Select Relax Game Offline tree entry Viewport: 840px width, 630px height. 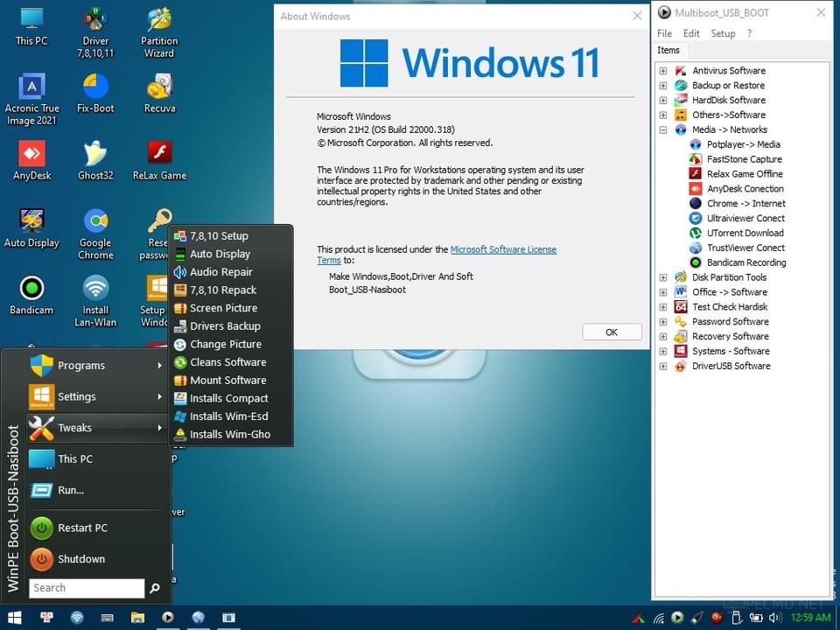click(745, 173)
